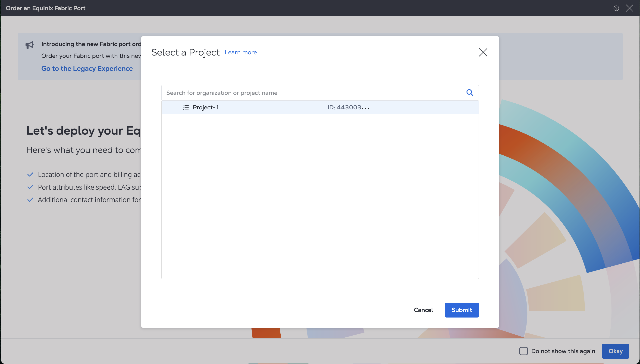
Task: Select the Project-1 entry
Action: [x=206, y=108]
